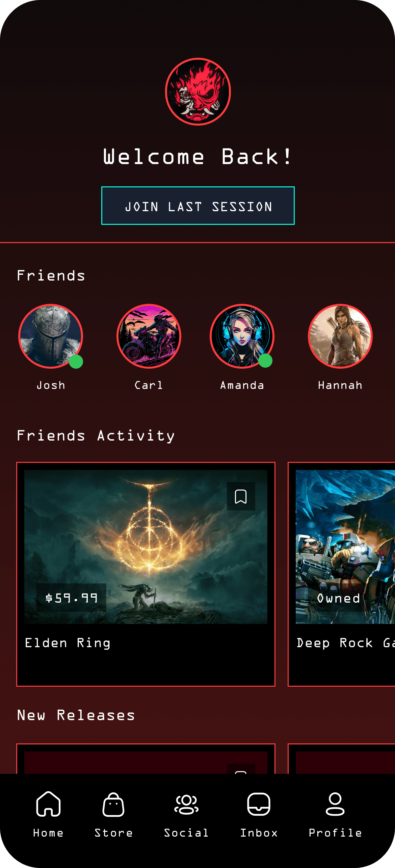Join the last session

198,206
